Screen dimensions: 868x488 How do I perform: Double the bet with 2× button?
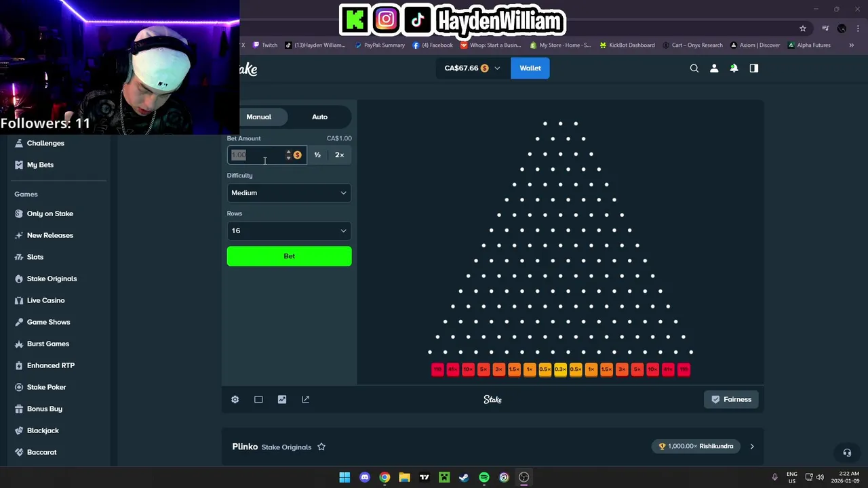(340, 155)
